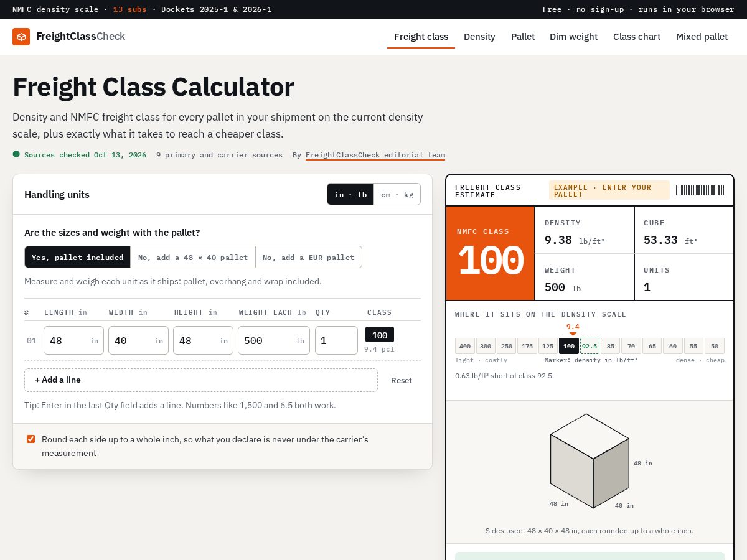The height and width of the screenshot is (560, 747).
Task: Click class 50 on density scale
Action: click(x=715, y=346)
